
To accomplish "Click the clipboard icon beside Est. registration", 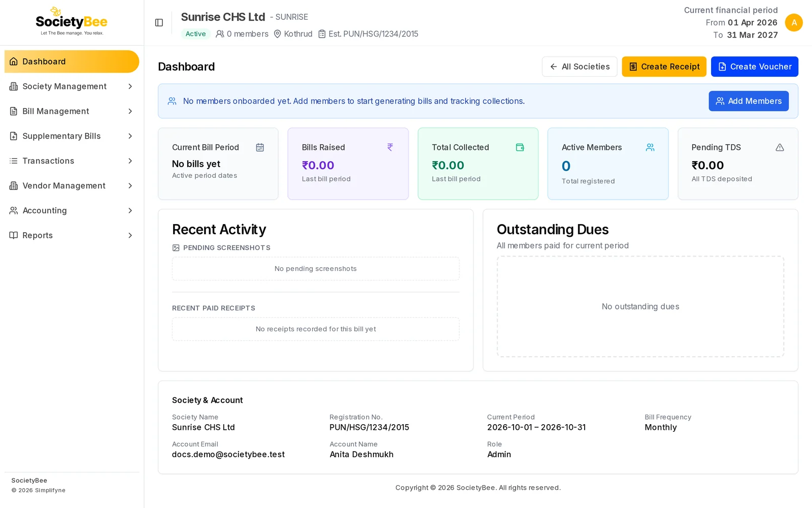I will [x=322, y=34].
